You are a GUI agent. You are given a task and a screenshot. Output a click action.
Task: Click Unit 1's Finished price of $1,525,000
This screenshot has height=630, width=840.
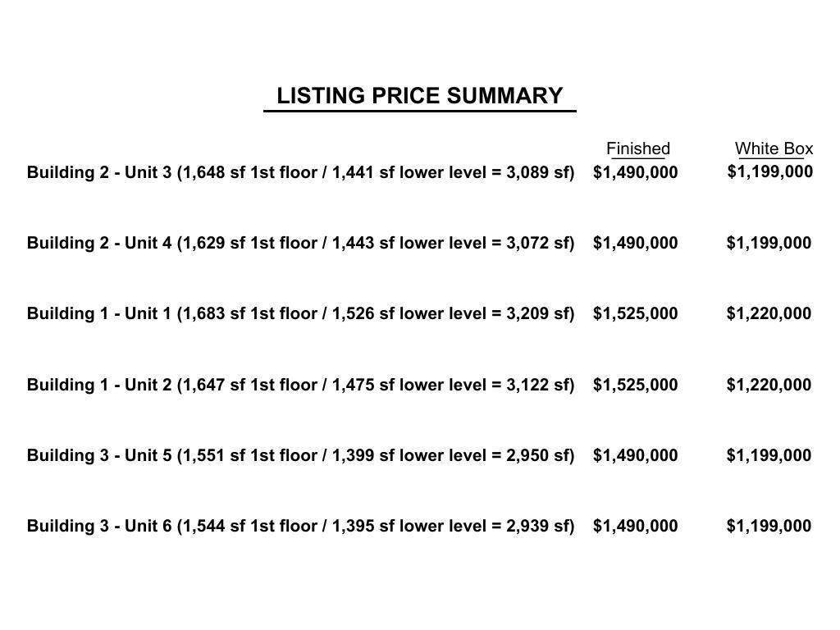click(635, 313)
